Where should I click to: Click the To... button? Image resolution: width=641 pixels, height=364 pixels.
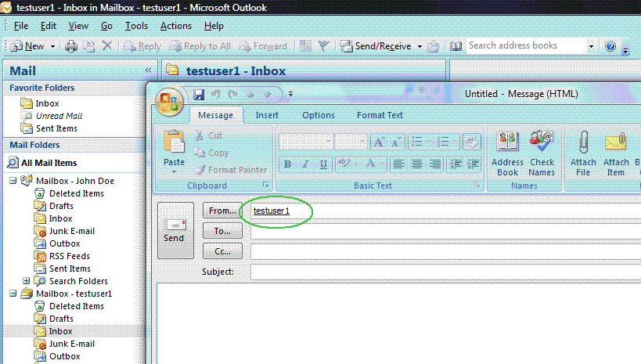click(222, 231)
